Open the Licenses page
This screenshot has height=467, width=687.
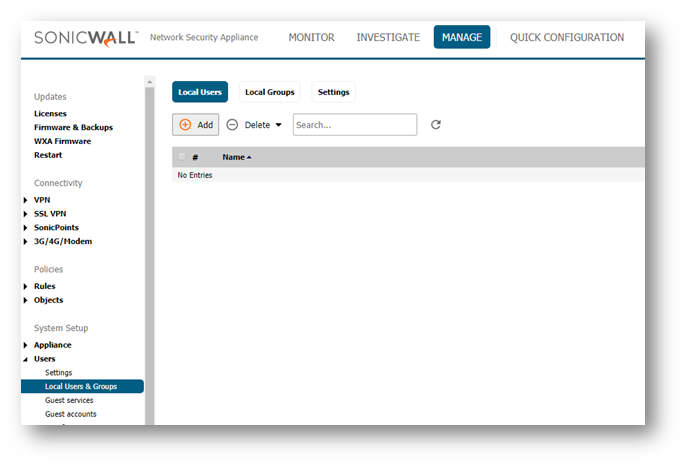[50, 114]
